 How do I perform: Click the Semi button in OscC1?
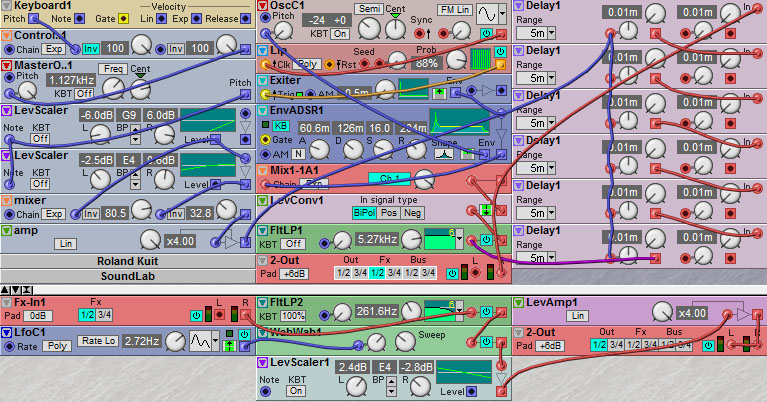point(369,9)
